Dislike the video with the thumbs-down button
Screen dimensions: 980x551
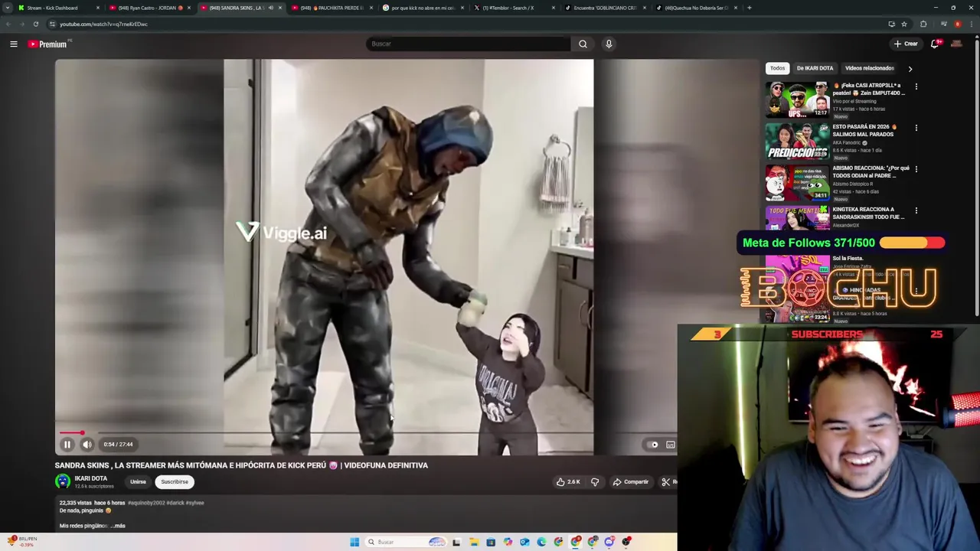point(595,482)
